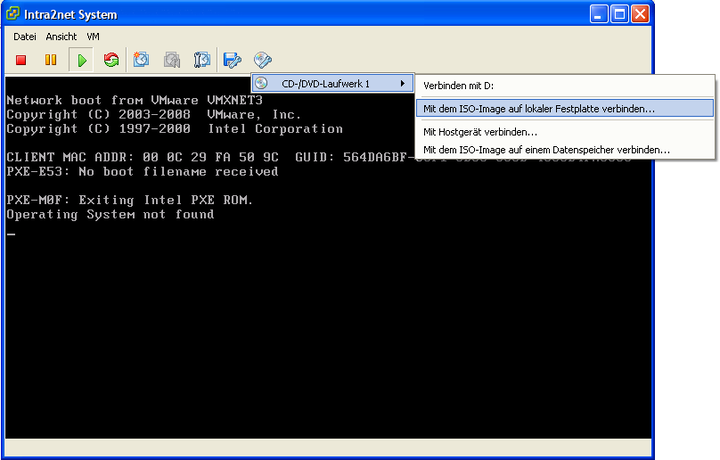Click the CD/DVD connect toolbar icon
The image size is (720, 460).
click(x=263, y=60)
